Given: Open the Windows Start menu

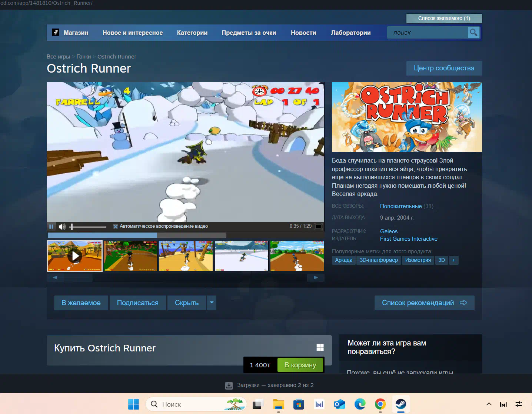Looking at the screenshot, I should 133,404.
